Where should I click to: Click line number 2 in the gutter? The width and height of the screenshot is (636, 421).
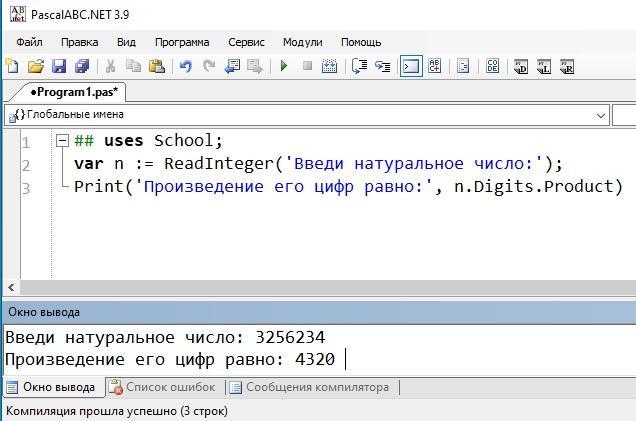click(x=26, y=165)
